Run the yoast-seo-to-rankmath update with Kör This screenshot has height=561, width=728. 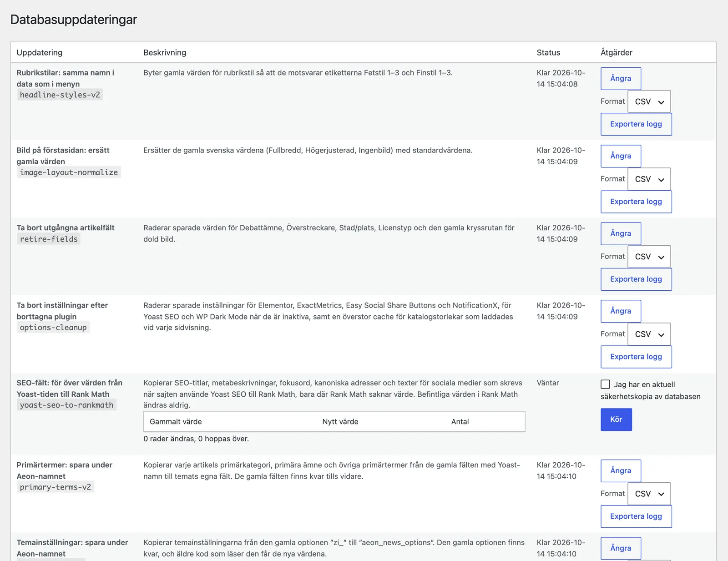(616, 419)
